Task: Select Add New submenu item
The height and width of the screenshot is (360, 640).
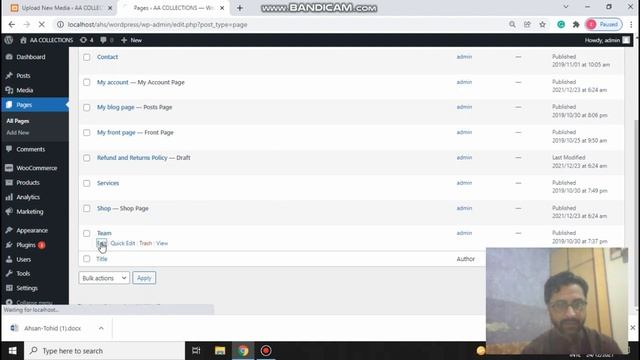Action: 18,133
